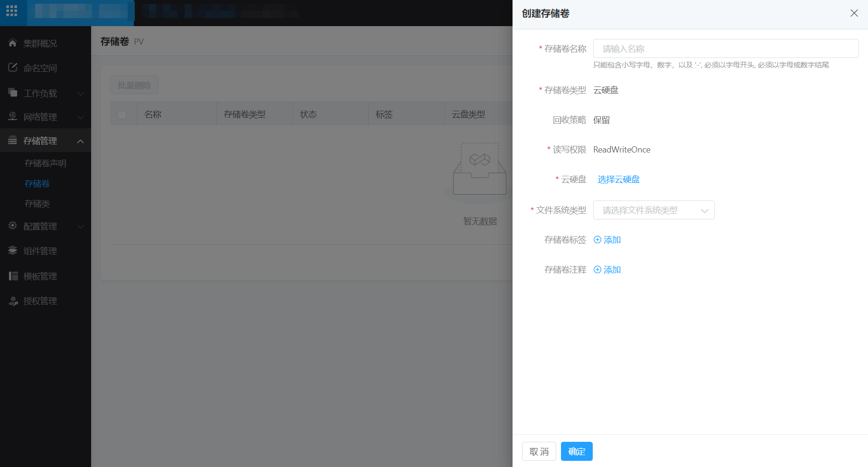Click the cluster overview home icon
The width and height of the screenshot is (868, 467).
tap(13, 43)
